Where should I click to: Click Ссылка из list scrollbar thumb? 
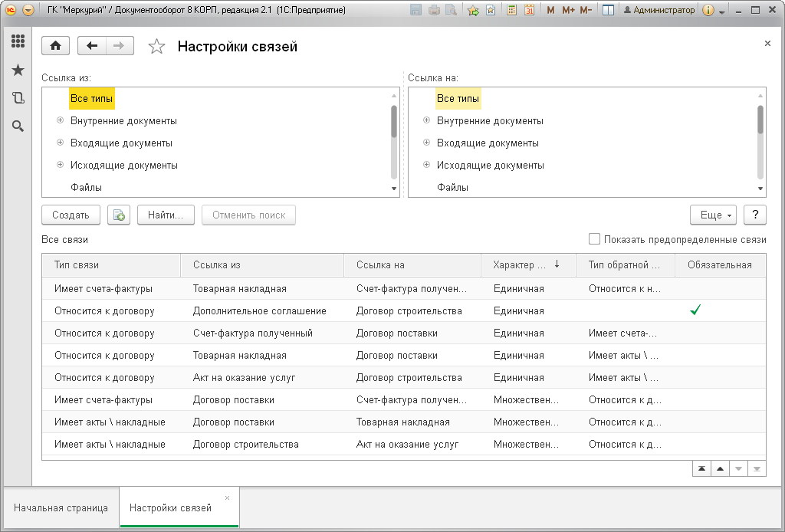[394, 122]
